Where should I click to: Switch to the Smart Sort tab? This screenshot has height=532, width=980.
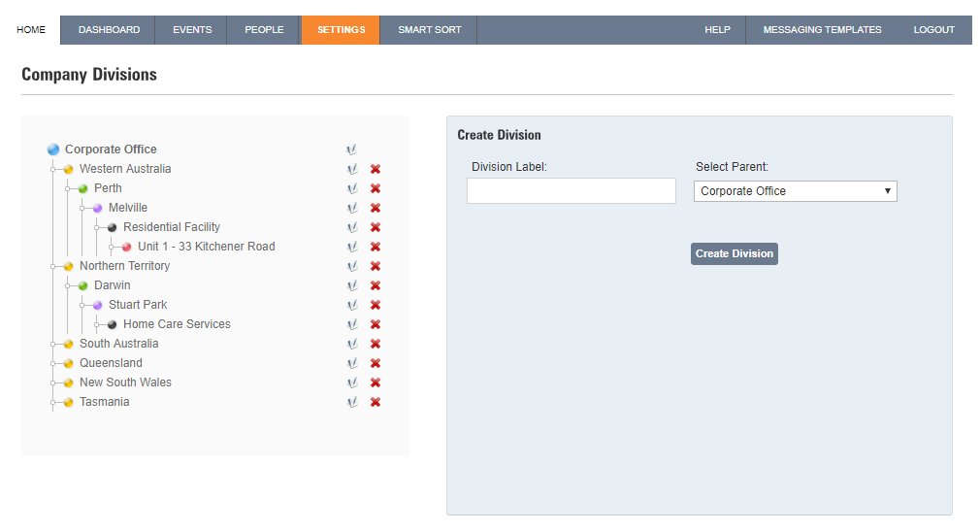coord(430,30)
